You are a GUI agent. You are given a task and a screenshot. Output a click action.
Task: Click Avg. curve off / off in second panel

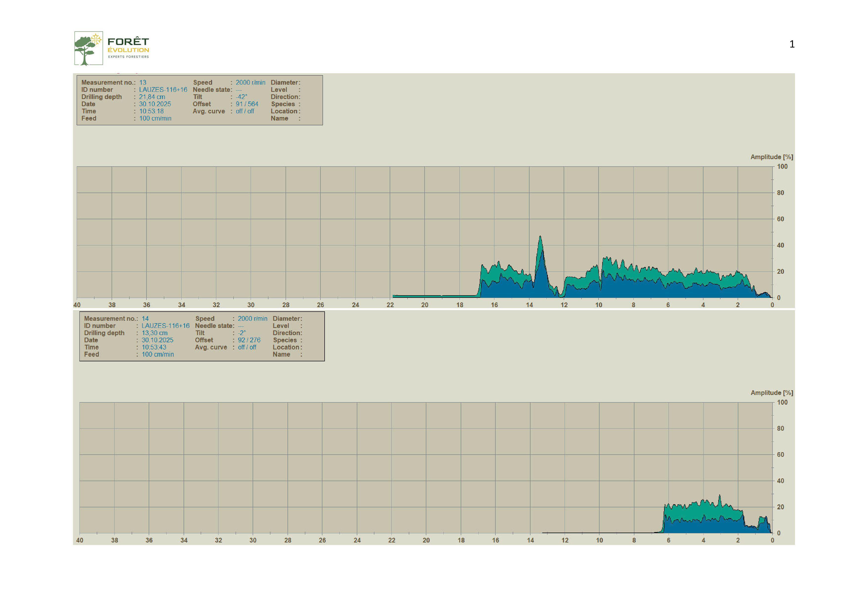coord(247,347)
